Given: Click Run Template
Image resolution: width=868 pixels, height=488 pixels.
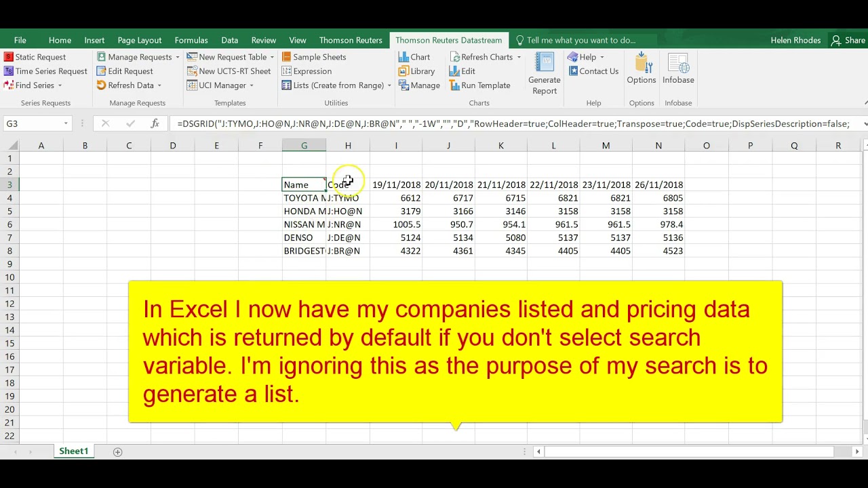Looking at the screenshot, I should (480, 85).
